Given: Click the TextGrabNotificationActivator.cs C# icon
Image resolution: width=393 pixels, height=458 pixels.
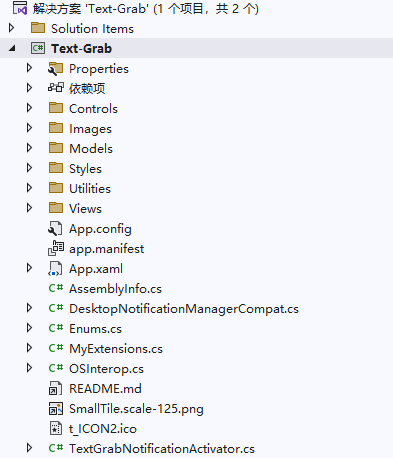Looking at the screenshot, I should pos(56,448).
